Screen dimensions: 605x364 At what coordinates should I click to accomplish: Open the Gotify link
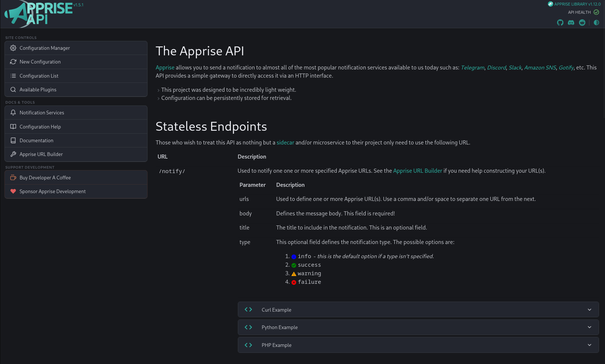point(566,68)
